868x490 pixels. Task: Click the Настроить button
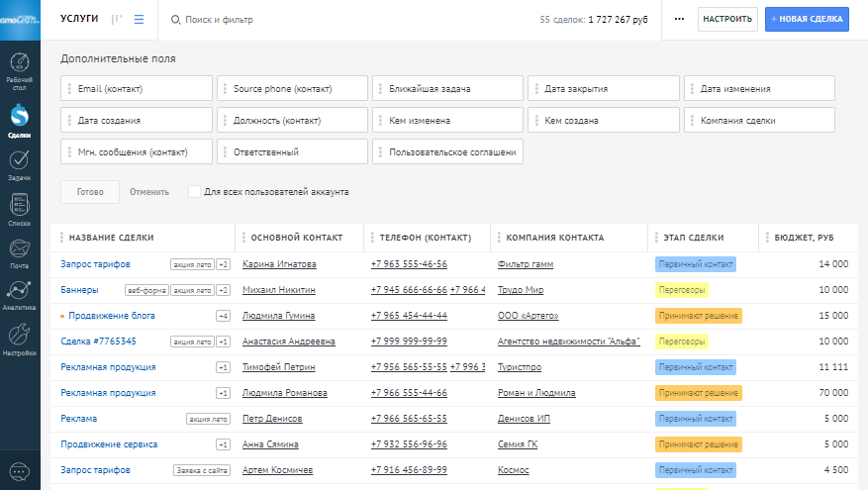pos(727,19)
